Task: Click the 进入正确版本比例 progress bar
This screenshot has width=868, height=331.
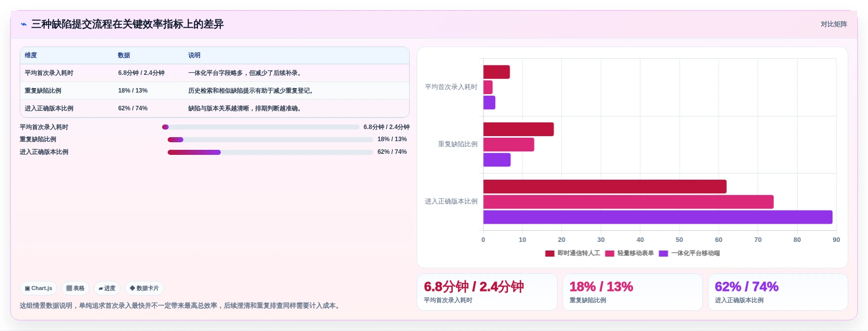Action: tap(270, 152)
